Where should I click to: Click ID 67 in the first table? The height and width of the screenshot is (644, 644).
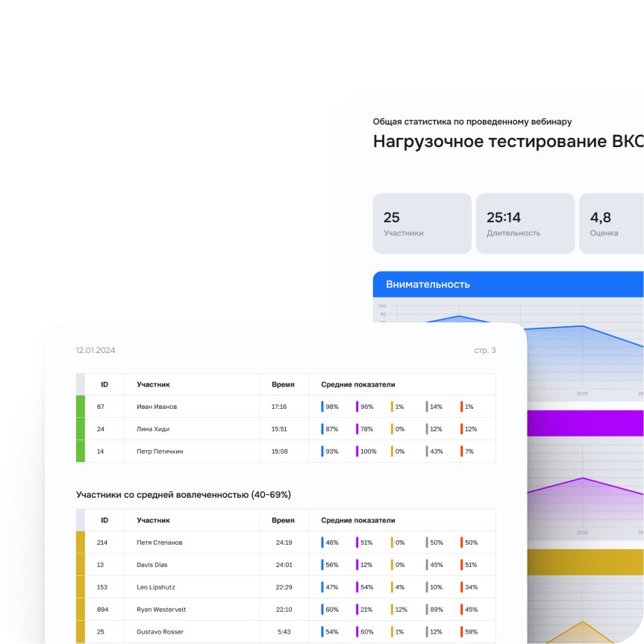click(x=101, y=407)
